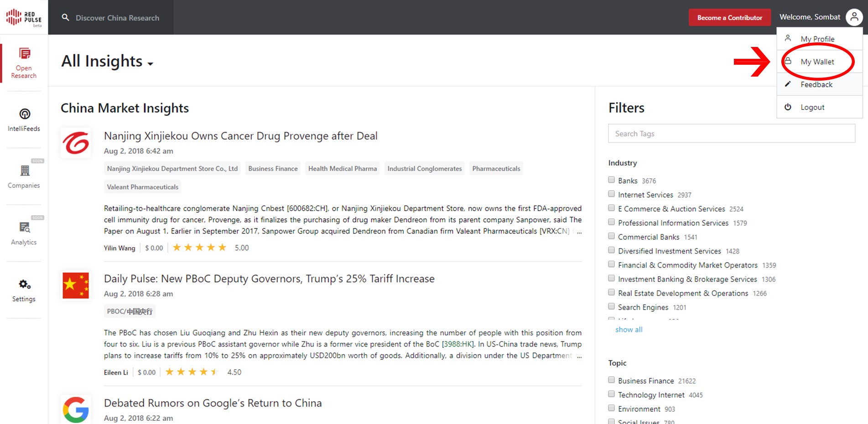Open the Analytics sidebar icon
The height and width of the screenshot is (424, 868).
[25, 227]
